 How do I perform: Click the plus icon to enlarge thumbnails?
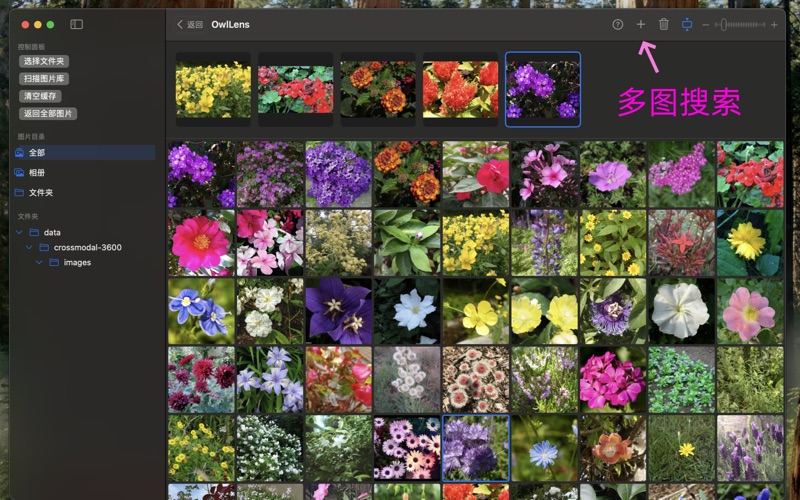pos(774,24)
